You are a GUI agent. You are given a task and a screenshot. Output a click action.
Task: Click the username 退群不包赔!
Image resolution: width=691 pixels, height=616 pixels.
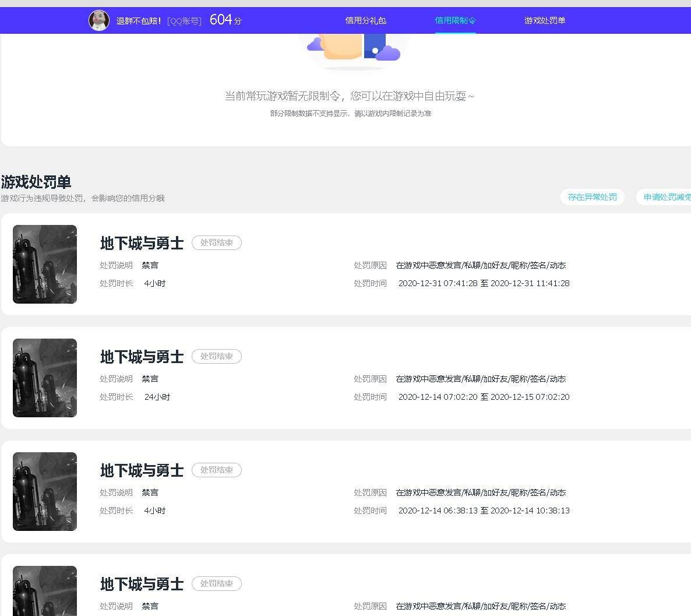click(139, 21)
